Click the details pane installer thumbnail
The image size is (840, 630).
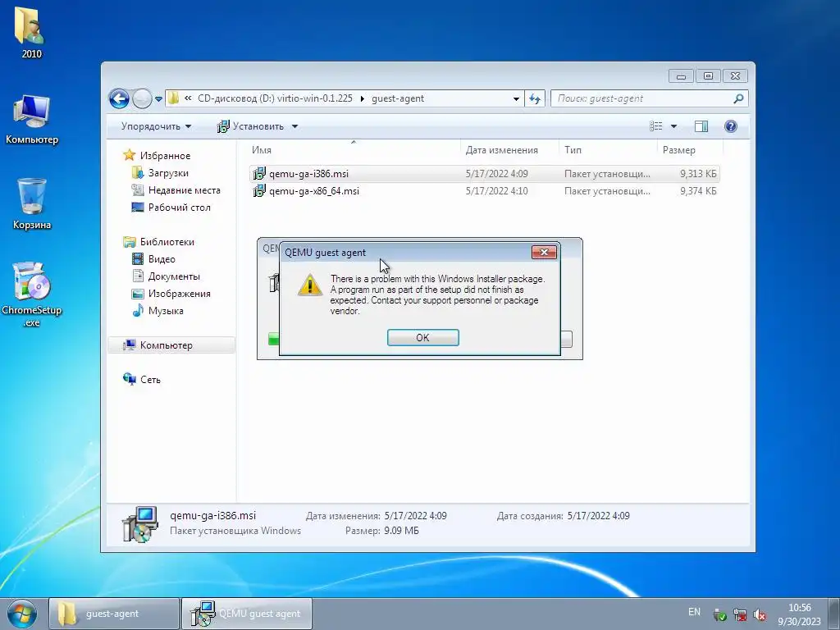coord(139,523)
